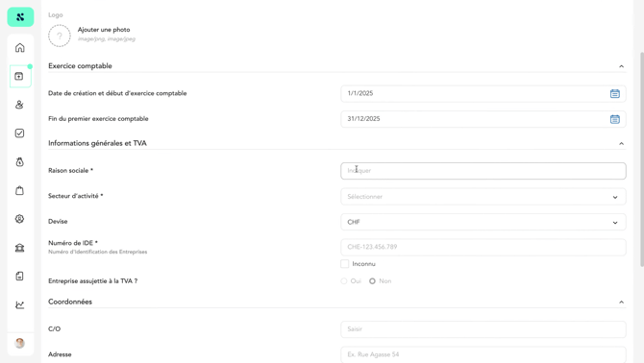644x363 pixels.
Task: Open the chart analytics icon in sidebar
Action: [20, 304]
